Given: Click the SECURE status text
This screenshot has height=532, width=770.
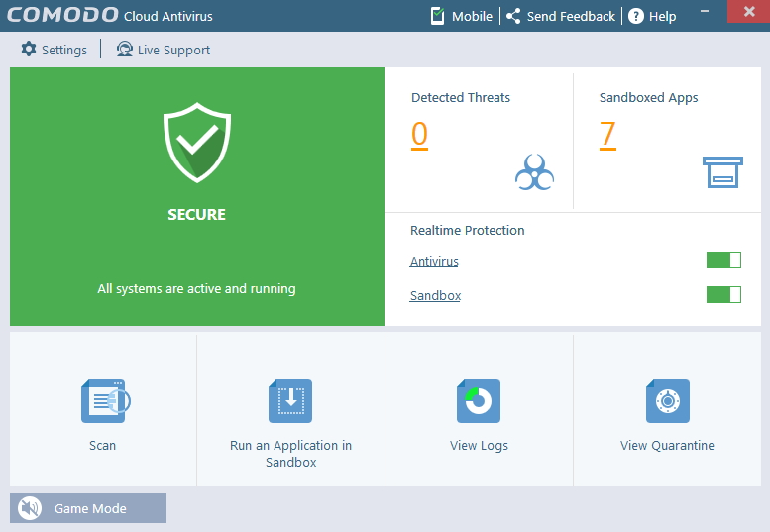Looking at the screenshot, I should pos(197,214).
